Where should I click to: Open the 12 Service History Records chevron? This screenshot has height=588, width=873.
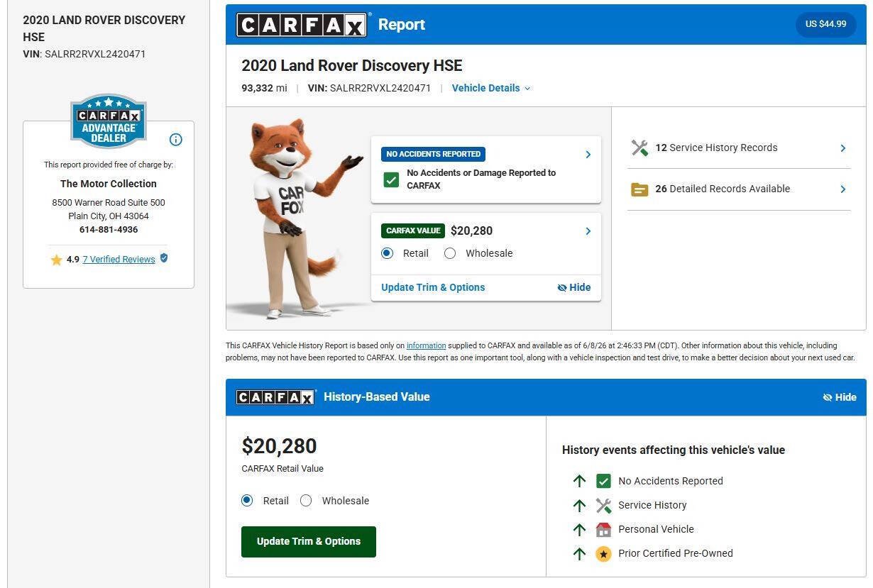coord(842,148)
